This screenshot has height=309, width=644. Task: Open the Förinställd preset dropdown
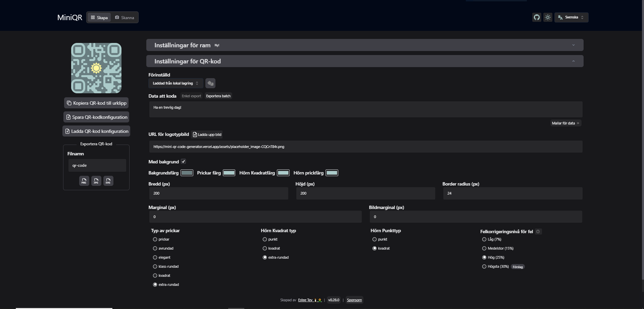(x=176, y=83)
